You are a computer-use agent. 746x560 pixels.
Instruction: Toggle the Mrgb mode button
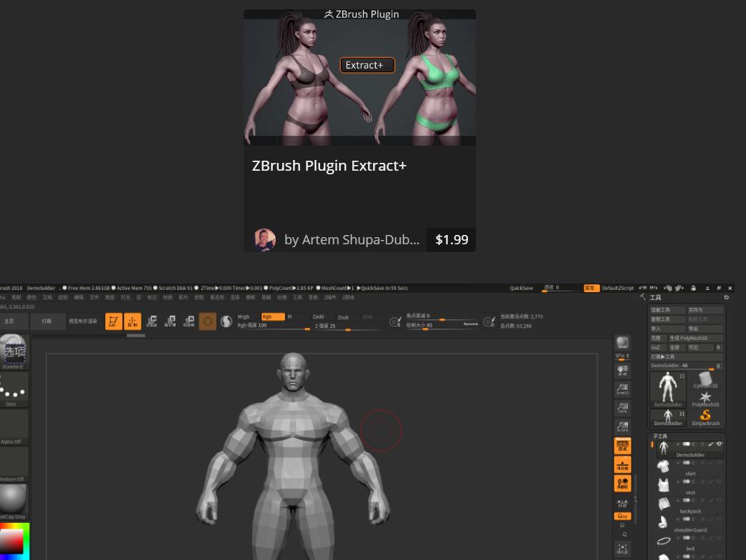[244, 316]
